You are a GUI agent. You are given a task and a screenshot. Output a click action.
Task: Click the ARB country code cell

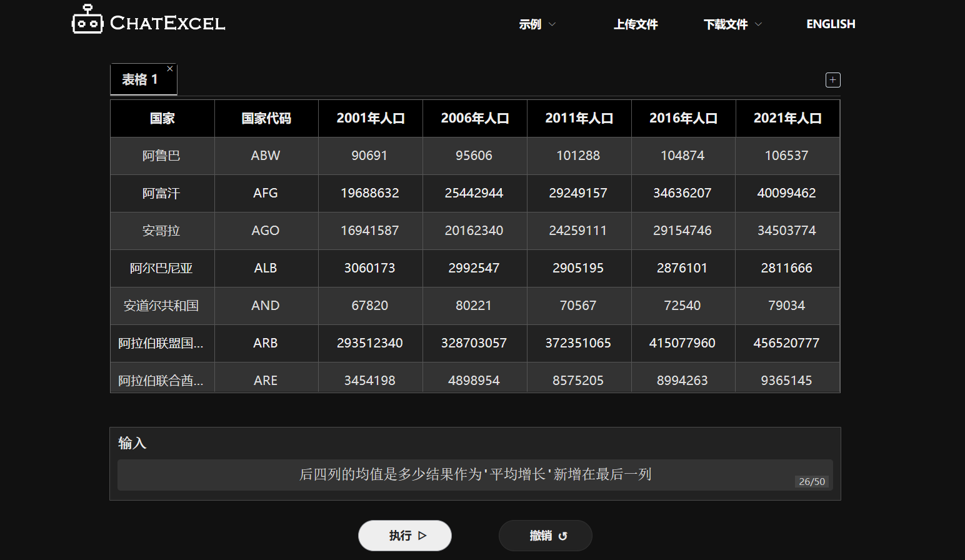coord(266,343)
